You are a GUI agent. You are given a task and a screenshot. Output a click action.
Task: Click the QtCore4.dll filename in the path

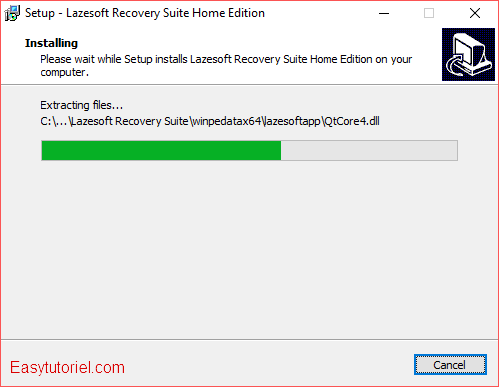coord(352,121)
